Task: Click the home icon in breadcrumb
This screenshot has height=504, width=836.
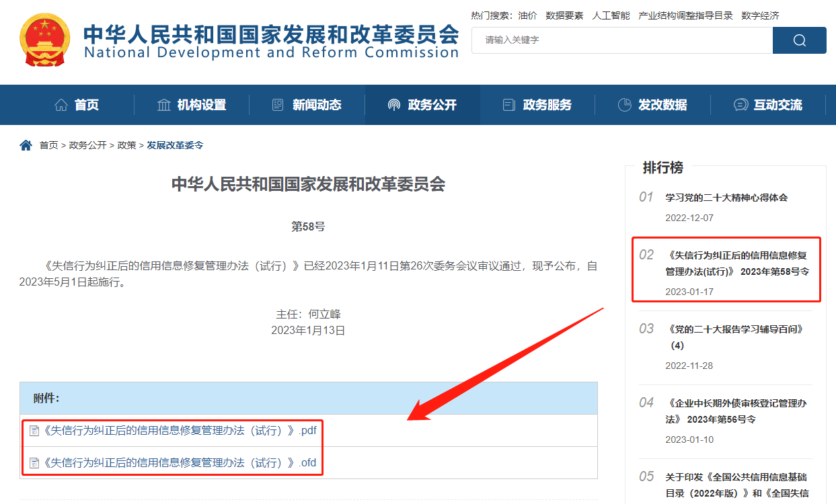Action: coord(26,145)
